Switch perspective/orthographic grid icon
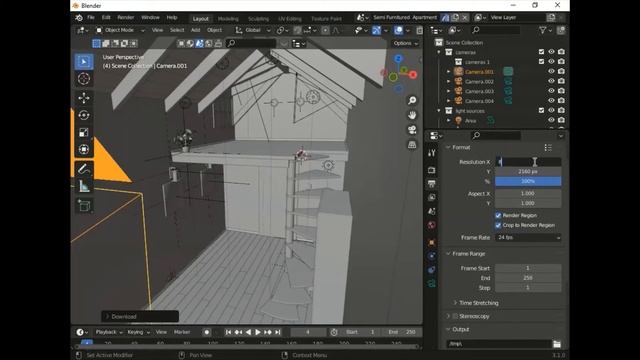 tap(412, 144)
